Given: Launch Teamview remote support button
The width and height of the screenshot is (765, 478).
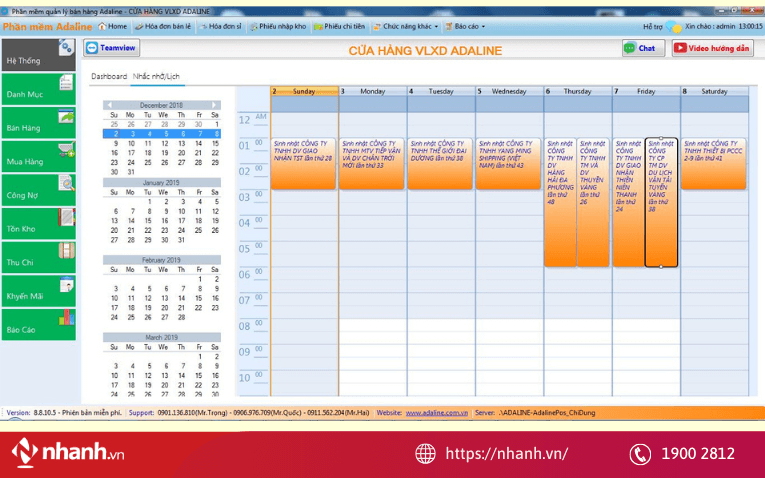Looking at the screenshot, I should [x=112, y=48].
